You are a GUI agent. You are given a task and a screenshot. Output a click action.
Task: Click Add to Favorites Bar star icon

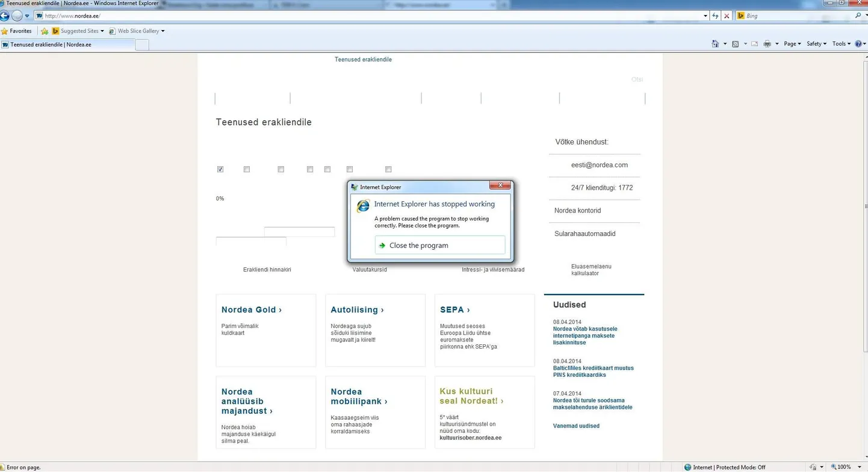[44, 31]
